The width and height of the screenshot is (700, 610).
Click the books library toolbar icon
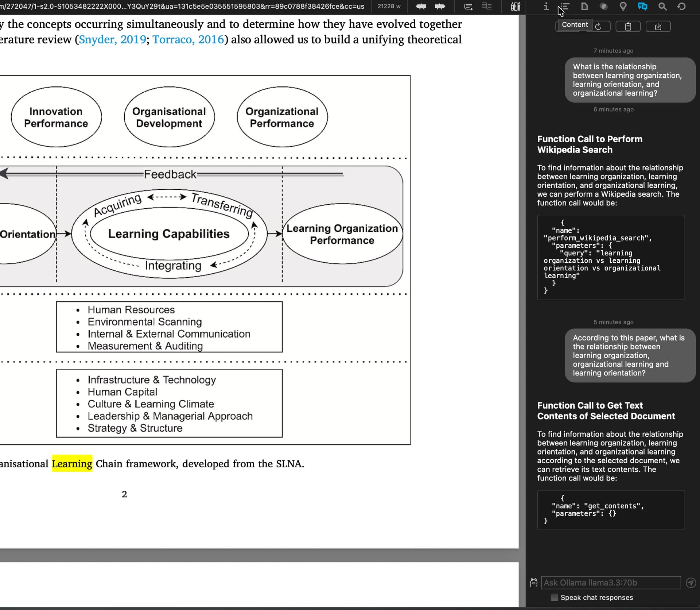pos(516,7)
